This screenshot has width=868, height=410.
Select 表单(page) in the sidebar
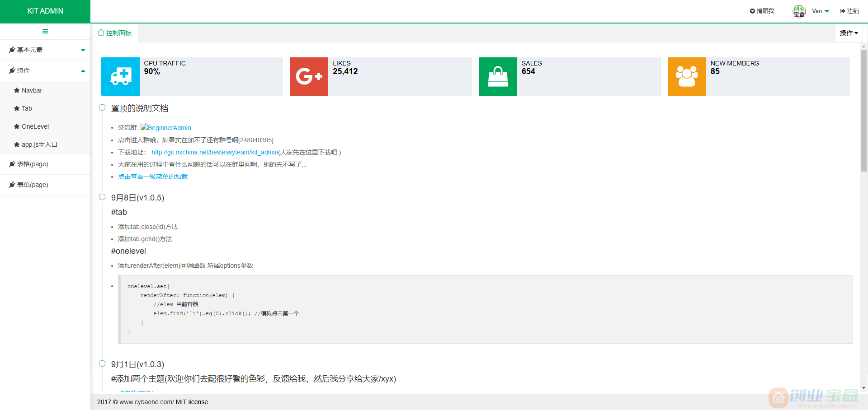33,185
